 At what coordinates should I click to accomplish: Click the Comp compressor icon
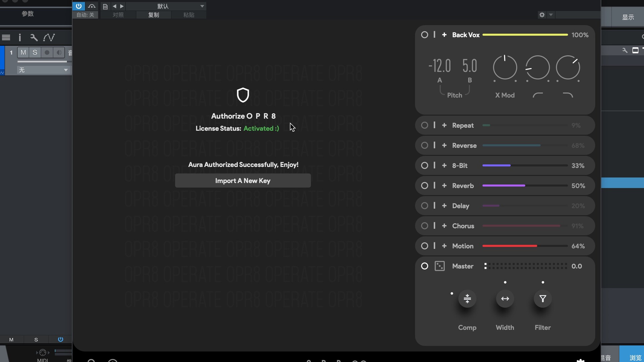467,299
